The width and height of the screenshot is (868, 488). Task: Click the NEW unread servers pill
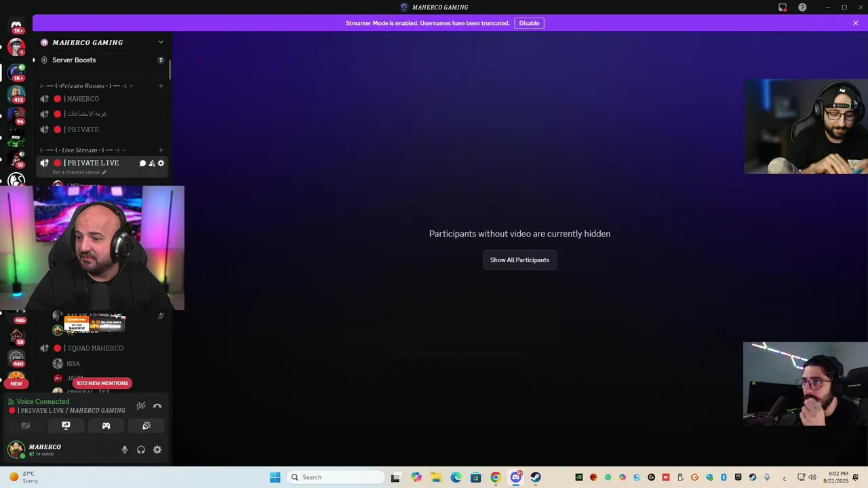16,384
